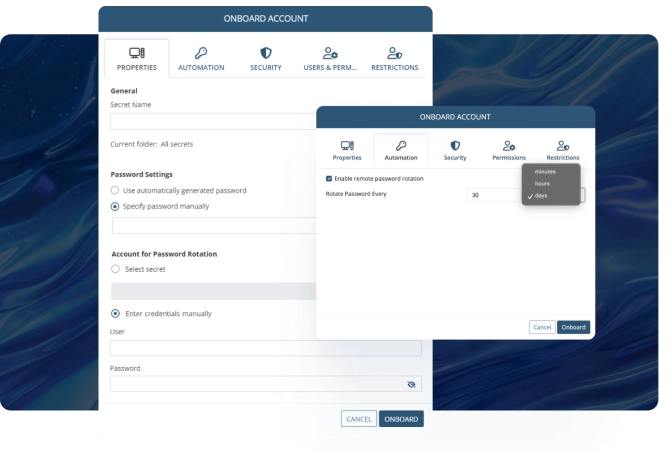Open the Permissions tab in the small dialog
Screen dimensions: 670x451
509,150
